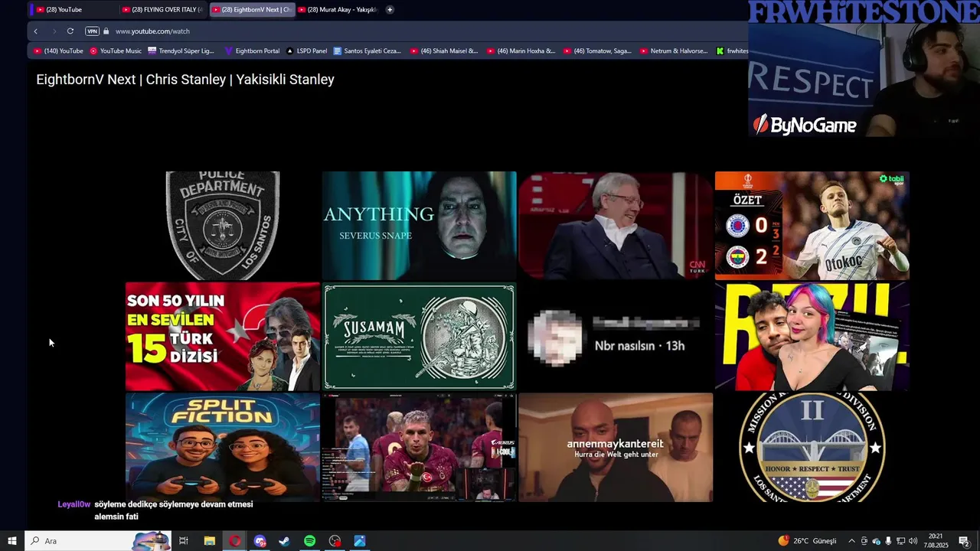
Task: Open the CNN Türk interview video thumbnail
Action: point(616,226)
